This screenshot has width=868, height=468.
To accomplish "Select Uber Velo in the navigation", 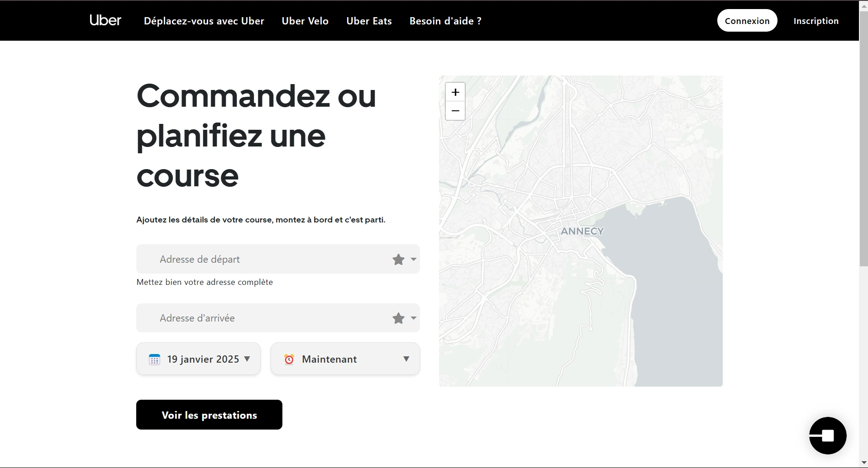I will click(305, 21).
